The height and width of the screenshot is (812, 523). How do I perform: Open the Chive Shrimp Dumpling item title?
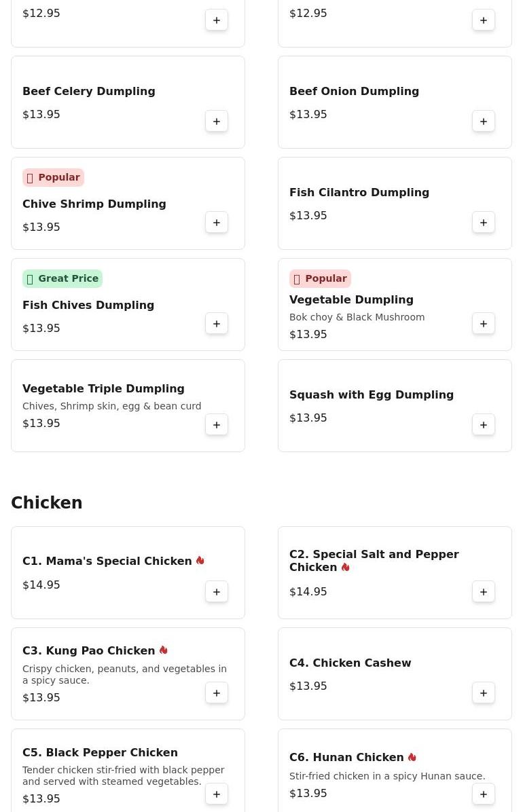94,204
